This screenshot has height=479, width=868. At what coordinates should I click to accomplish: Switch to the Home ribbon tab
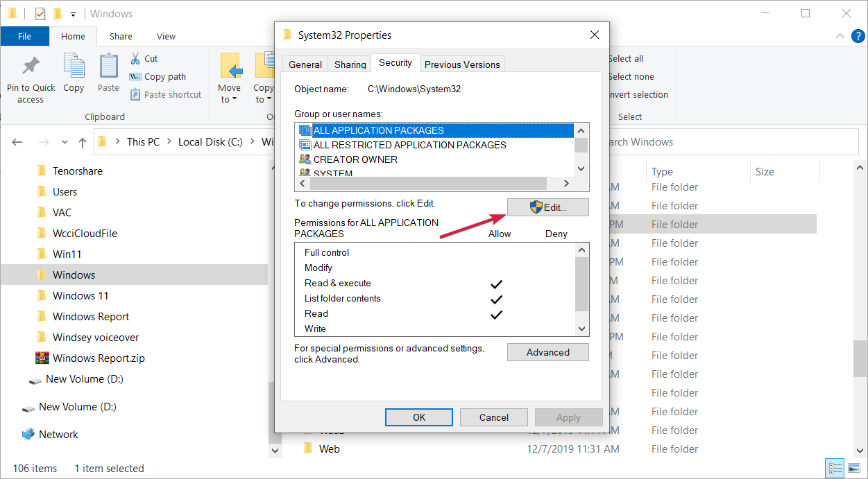click(73, 37)
